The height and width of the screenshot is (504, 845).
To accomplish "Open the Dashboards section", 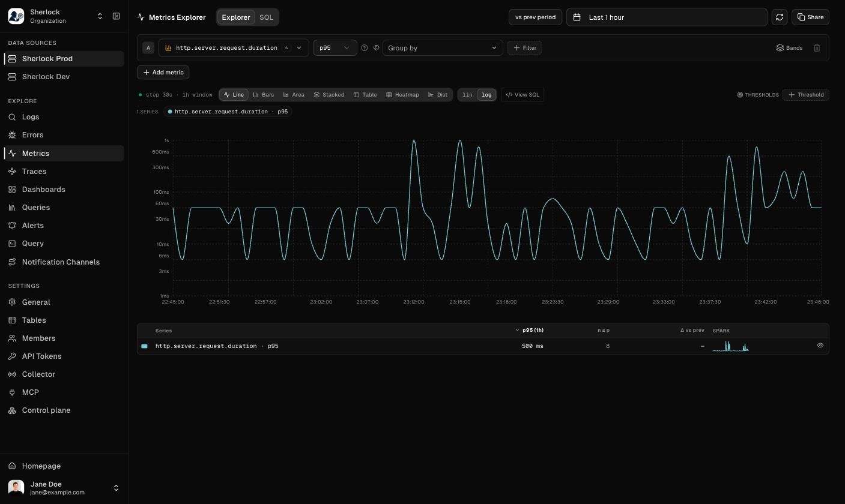I will (x=64, y=190).
